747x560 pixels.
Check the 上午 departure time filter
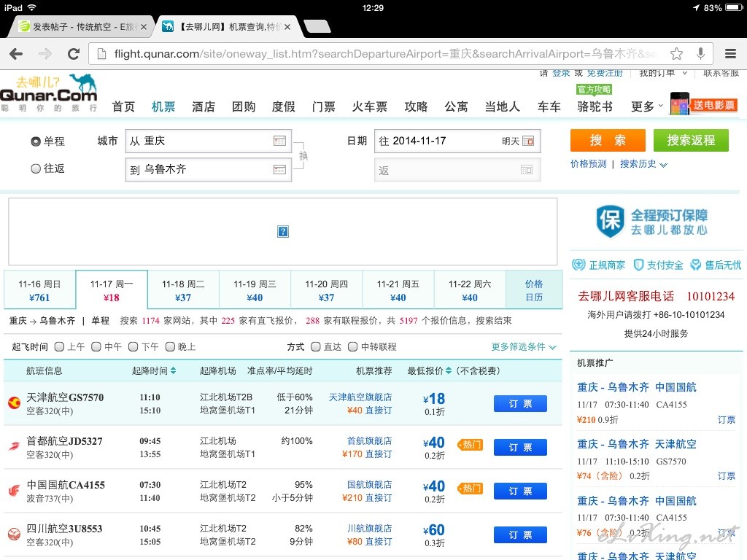[60, 347]
